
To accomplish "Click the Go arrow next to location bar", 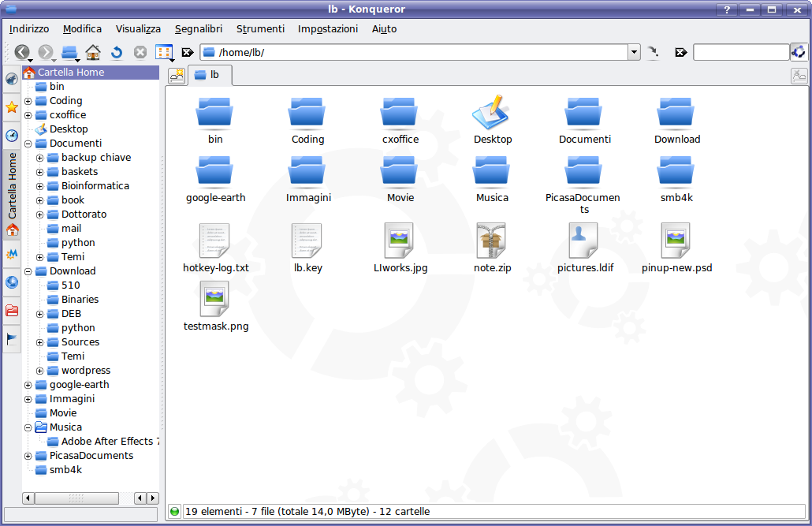I will [x=653, y=53].
